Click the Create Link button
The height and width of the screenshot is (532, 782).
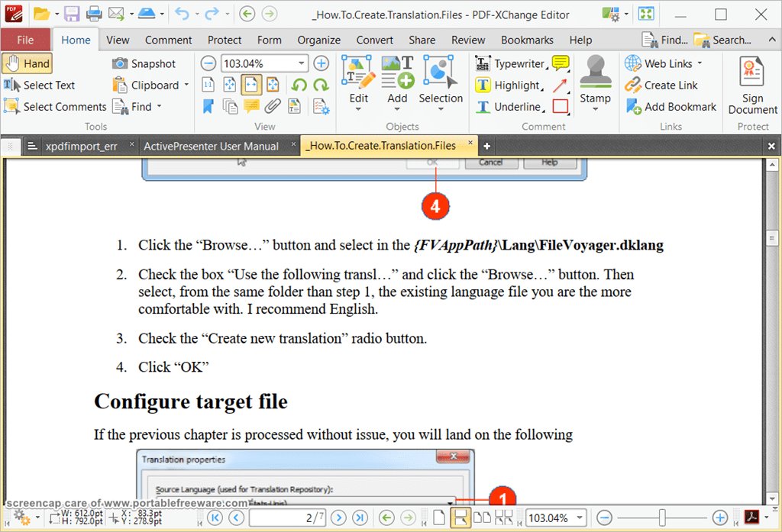click(x=662, y=85)
